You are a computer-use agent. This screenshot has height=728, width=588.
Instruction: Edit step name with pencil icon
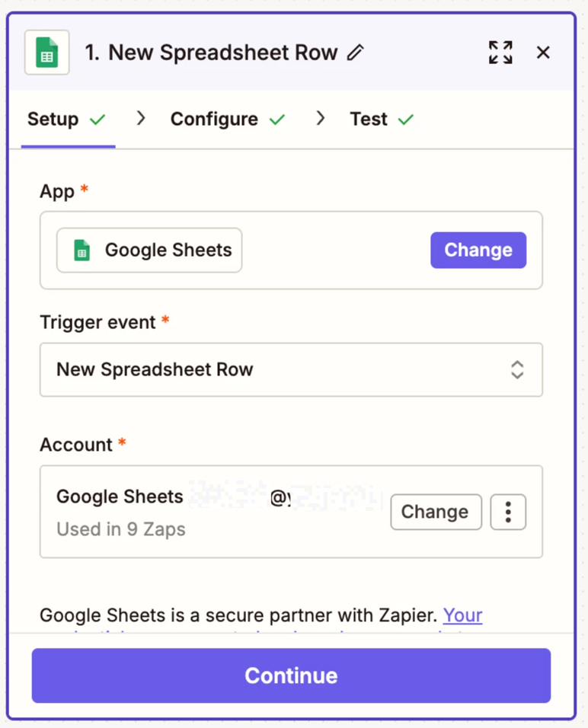tap(355, 53)
